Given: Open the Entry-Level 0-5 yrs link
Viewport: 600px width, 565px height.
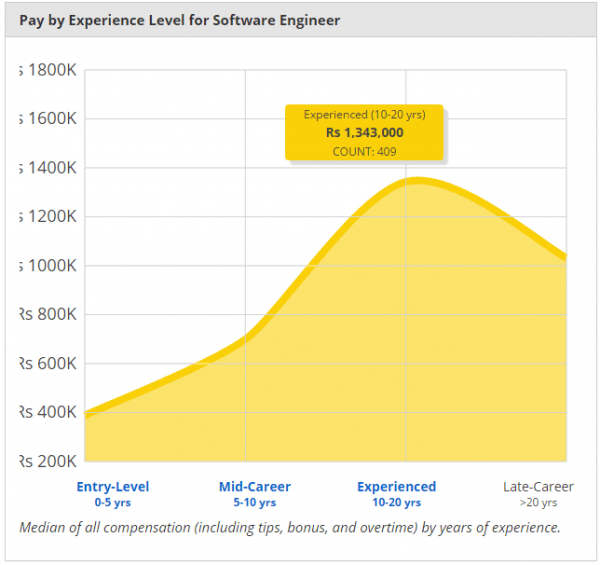Looking at the screenshot, I should 113,494.
